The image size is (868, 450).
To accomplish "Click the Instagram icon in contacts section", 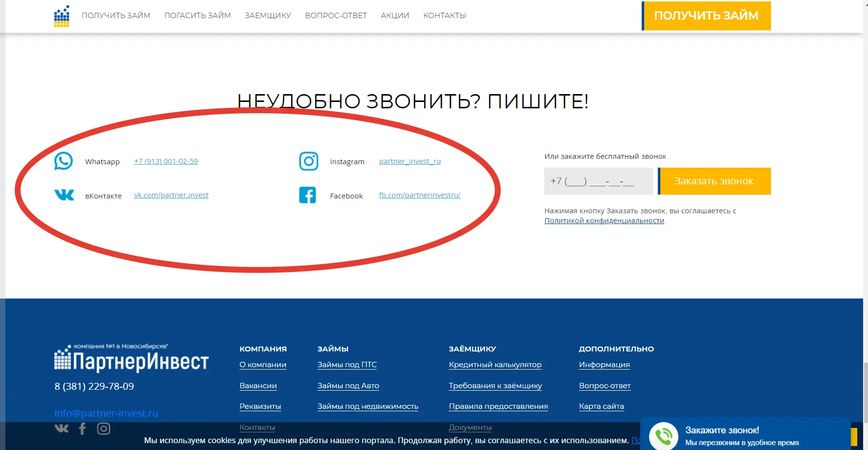I will 309,161.
